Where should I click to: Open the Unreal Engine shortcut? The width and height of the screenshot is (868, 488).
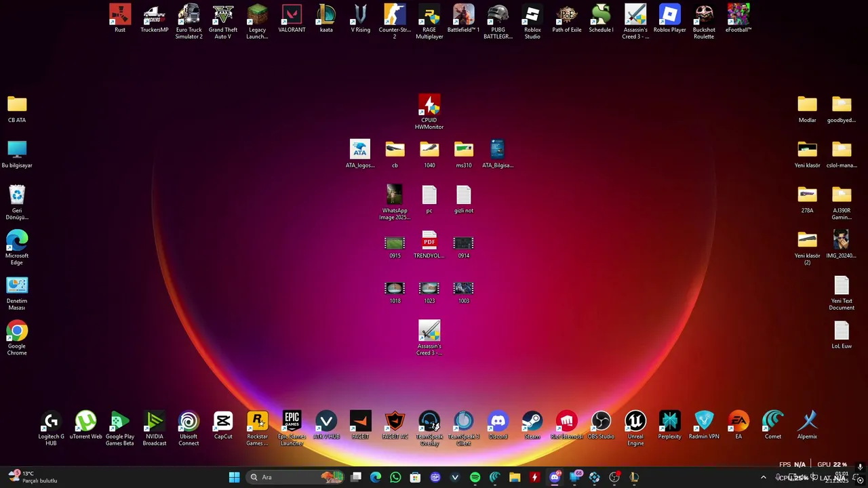click(x=635, y=428)
